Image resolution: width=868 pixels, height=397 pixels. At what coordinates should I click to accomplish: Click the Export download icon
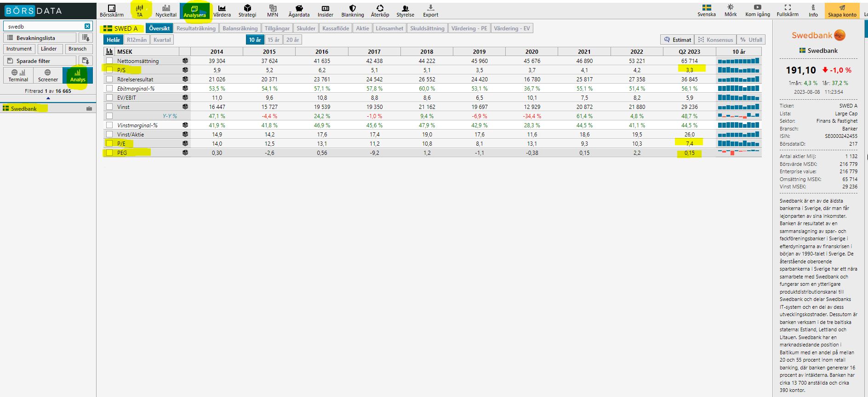click(431, 11)
